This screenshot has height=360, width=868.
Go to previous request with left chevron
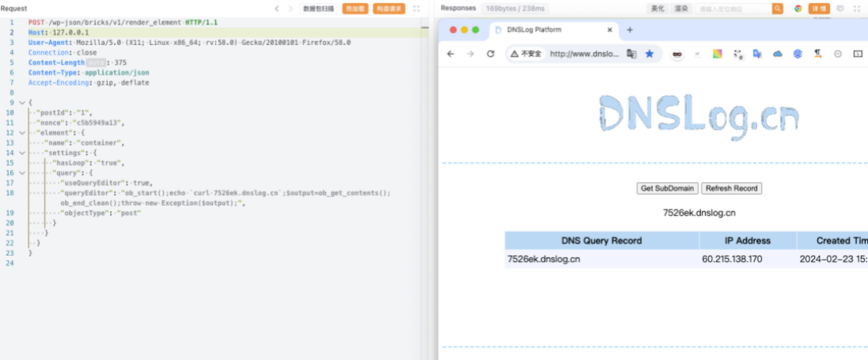278,8
